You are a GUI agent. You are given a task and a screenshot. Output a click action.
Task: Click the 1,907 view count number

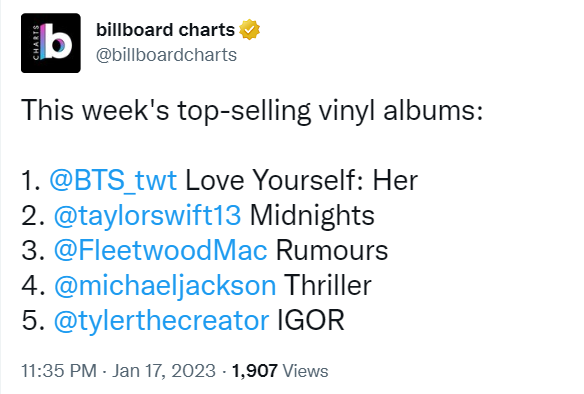(x=255, y=371)
